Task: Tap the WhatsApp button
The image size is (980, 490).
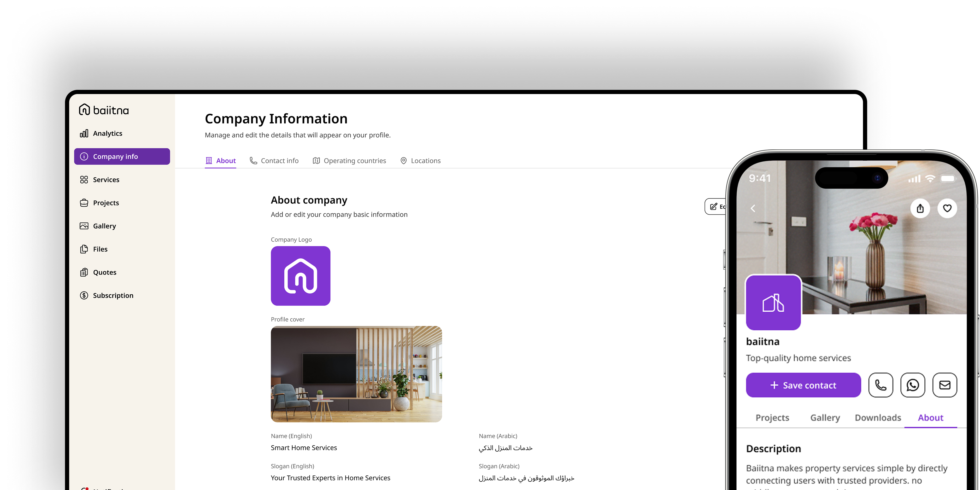Action: pos(913,385)
